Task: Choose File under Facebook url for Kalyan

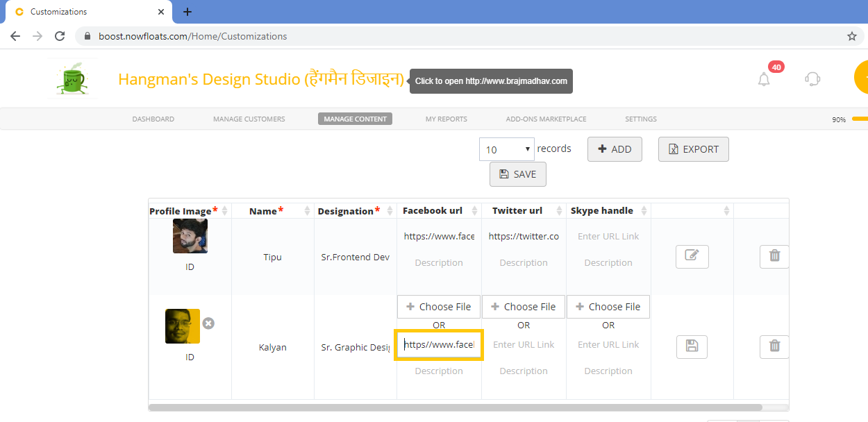Action: pos(439,307)
